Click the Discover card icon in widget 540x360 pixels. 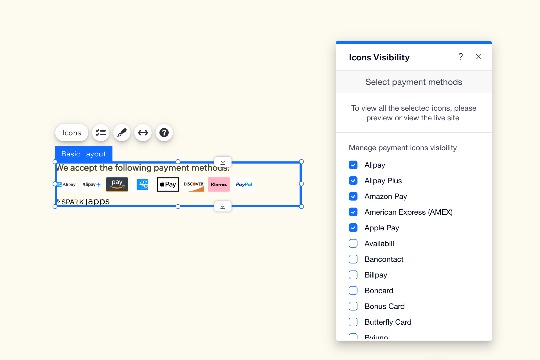coord(194,185)
